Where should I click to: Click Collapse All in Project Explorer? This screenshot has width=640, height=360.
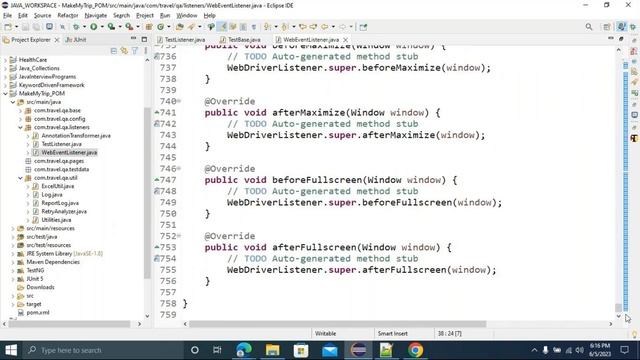click(114, 51)
